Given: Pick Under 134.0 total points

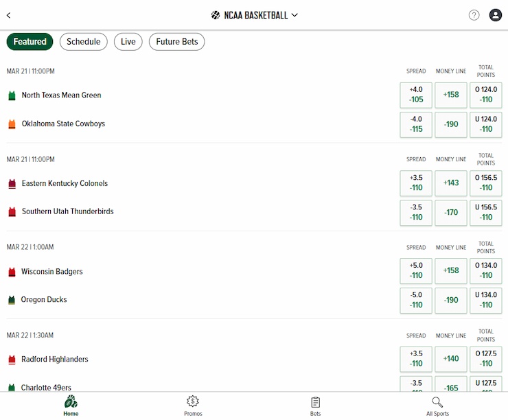Looking at the screenshot, I should click(486, 301).
